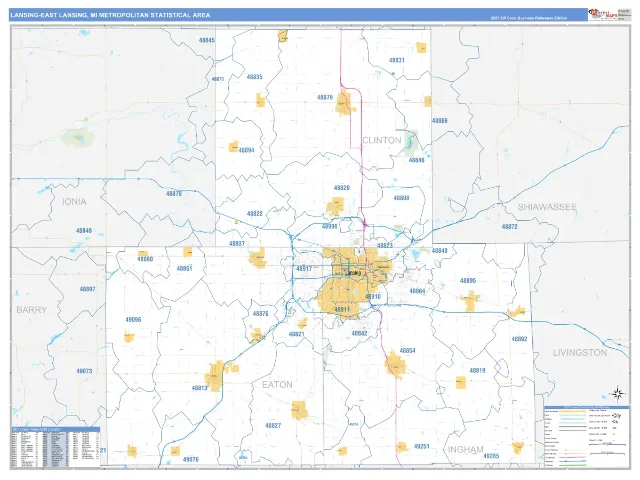Viewport: 640px width, 480px height.
Task: Click ZIP code label 48879
Action: pos(325,98)
